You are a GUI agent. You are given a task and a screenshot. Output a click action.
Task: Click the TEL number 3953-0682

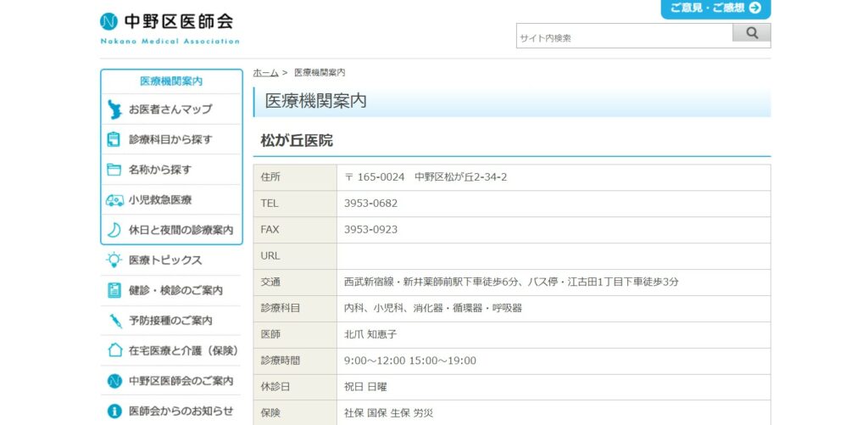(371, 204)
